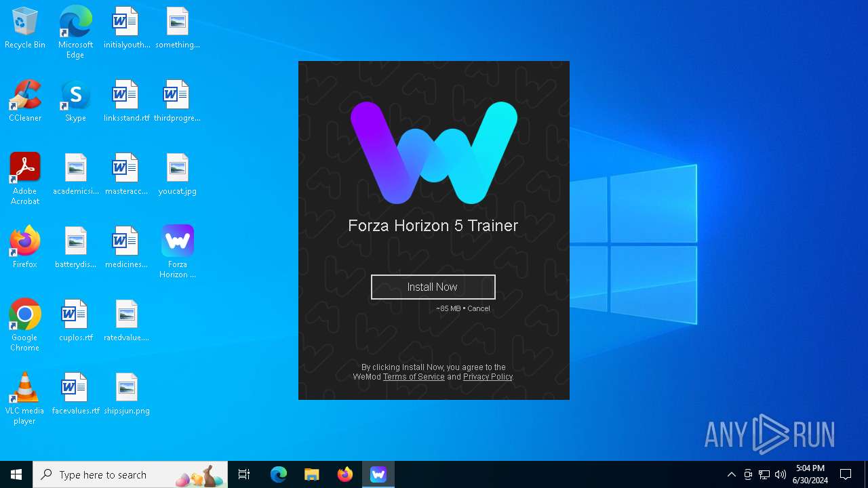Select the ratedvalue image file icon
Screen dimensions: 868x488
127,321
